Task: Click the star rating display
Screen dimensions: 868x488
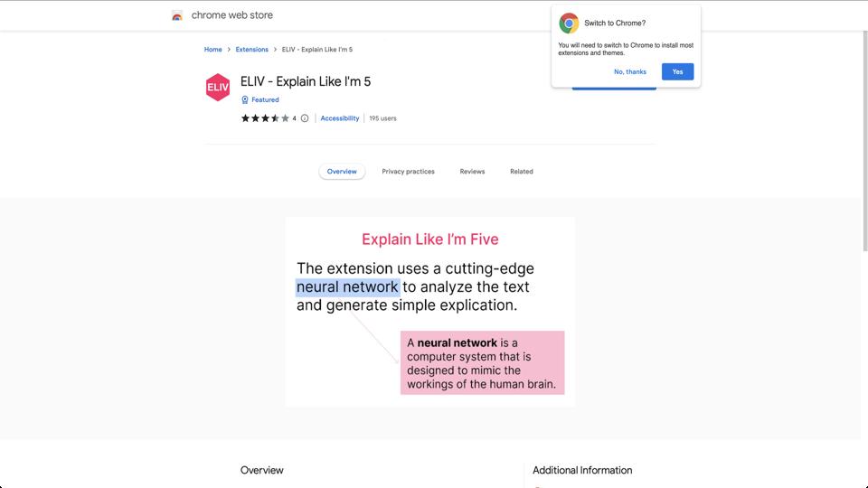Action: (x=265, y=118)
